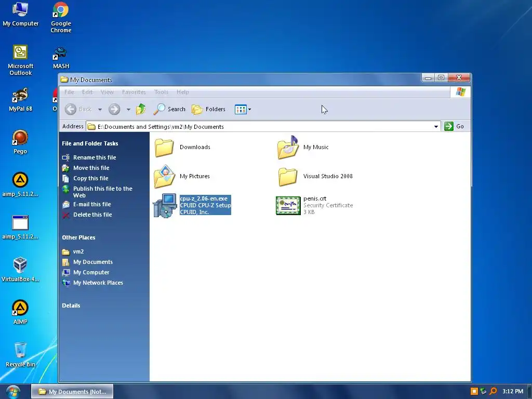Open the Views button menu

pos(243,109)
